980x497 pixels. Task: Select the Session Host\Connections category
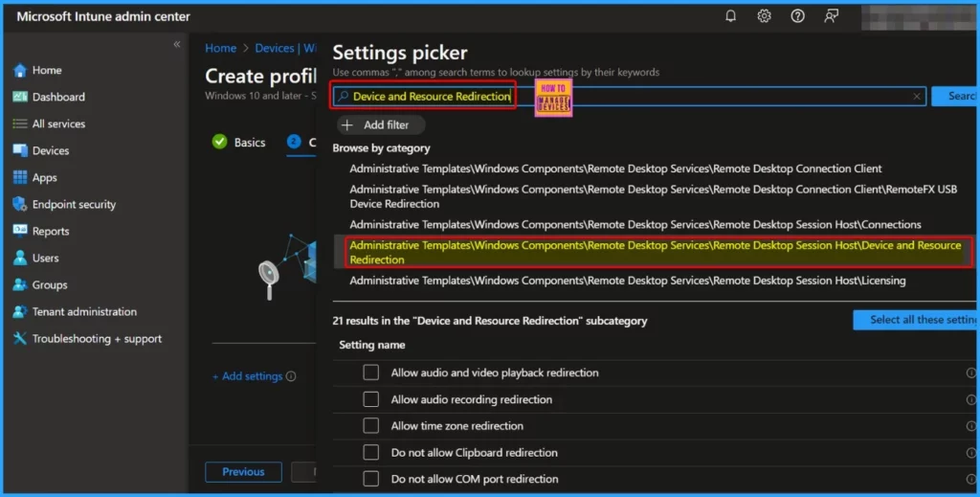pos(635,224)
